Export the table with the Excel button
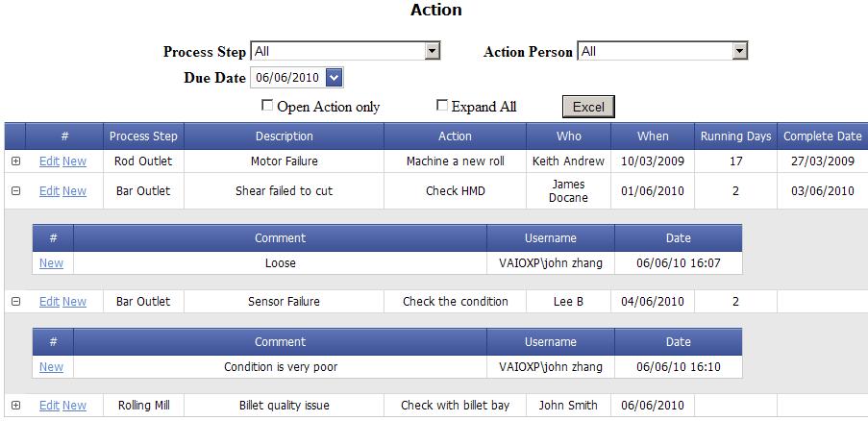 [588, 107]
